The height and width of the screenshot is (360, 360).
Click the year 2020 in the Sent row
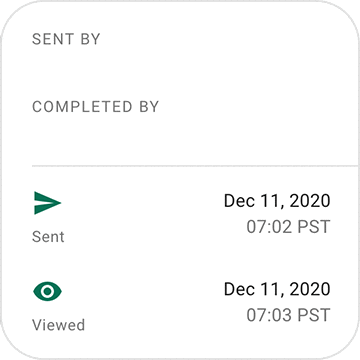(x=310, y=201)
